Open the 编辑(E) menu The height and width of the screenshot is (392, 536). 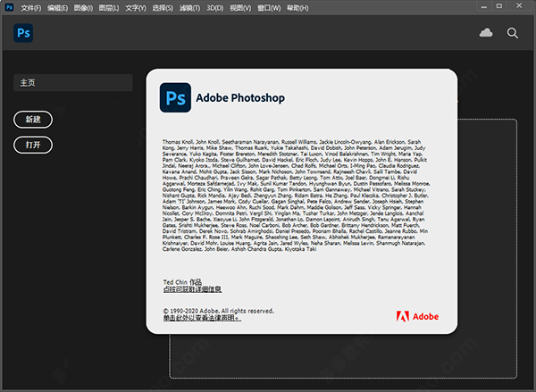(x=57, y=7)
